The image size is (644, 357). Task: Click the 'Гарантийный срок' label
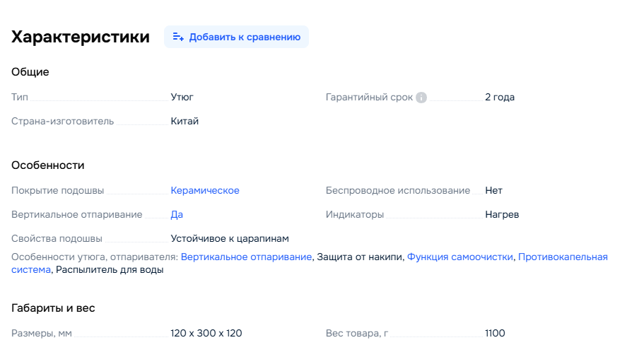(369, 98)
